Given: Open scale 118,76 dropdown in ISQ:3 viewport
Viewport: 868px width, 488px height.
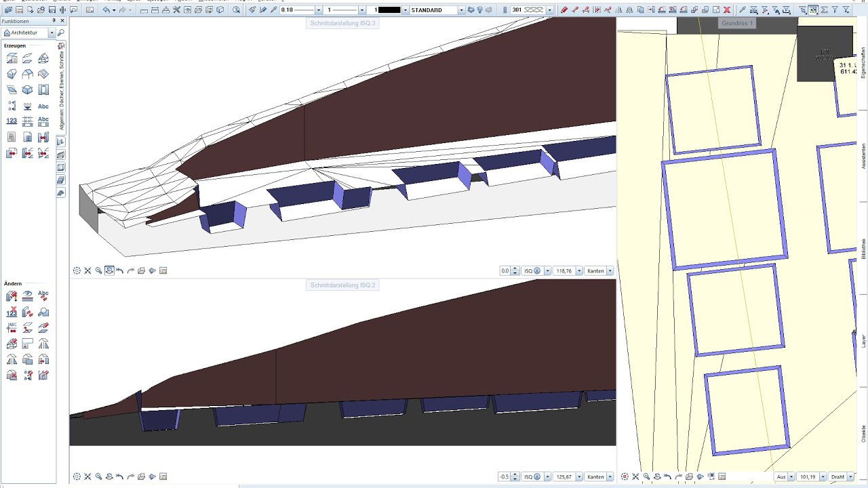Looking at the screenshot, I should pyautogui.click(x=578, y=270).
